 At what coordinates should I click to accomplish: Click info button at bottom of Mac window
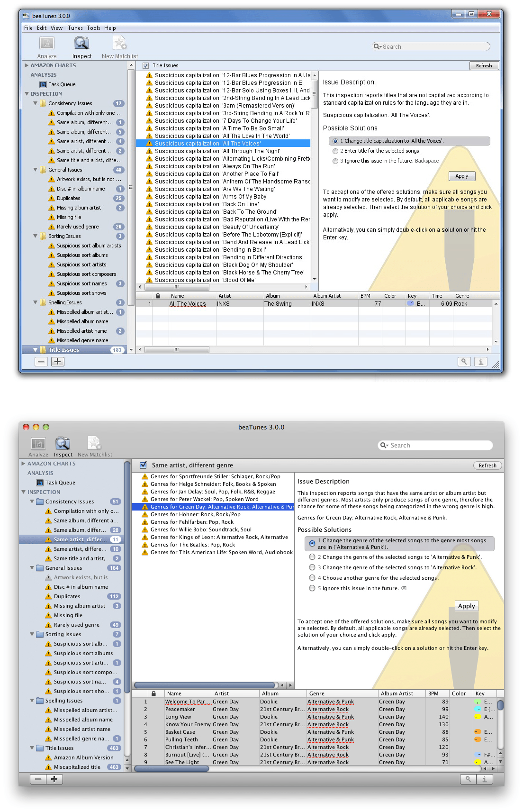(x=484, y=779)
